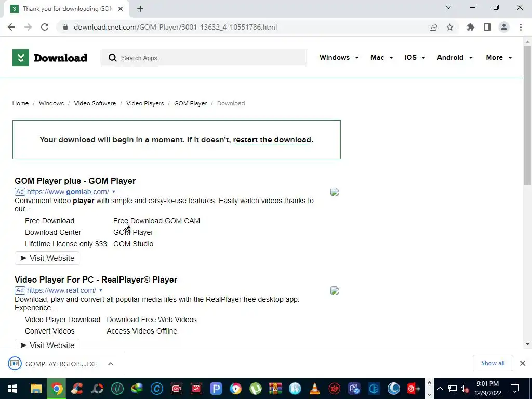Go back to the previous page
The height and width of the screenshot is (399, 532).
[11, 27]
